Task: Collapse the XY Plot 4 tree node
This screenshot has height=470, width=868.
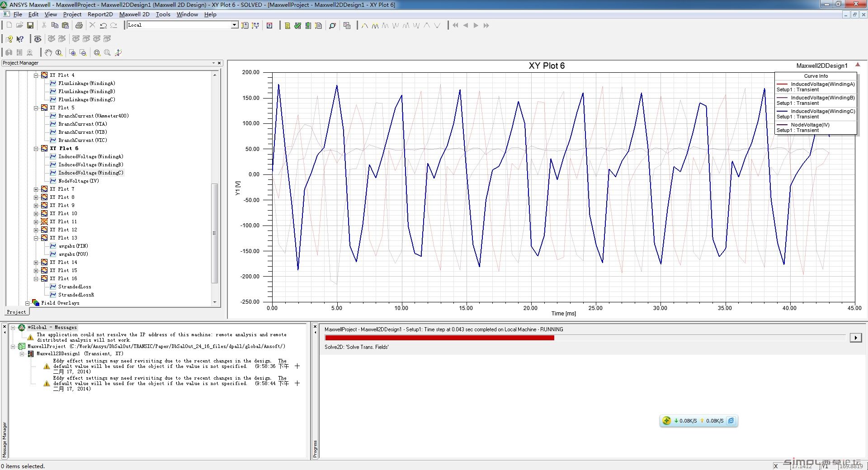Action: coord(36,75)
